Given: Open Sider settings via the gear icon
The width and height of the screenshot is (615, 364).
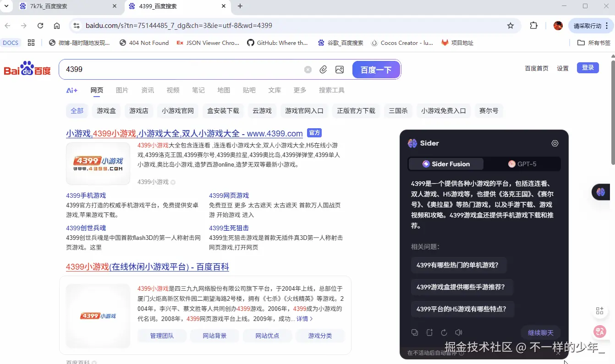Looking at the screenshot, I should pyautogui.click(x=555, y=143).
